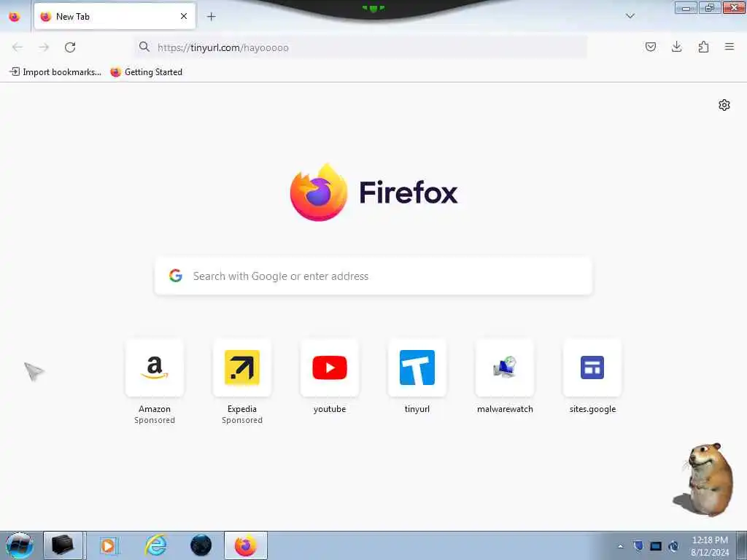The width and height of the screenshot is (747, 560).
Task: Click the power clock tray icon
Action: click(x=673, y=545)
